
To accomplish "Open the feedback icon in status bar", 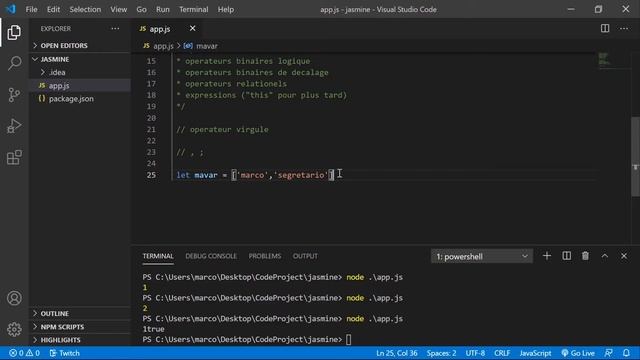I will 609,353.
